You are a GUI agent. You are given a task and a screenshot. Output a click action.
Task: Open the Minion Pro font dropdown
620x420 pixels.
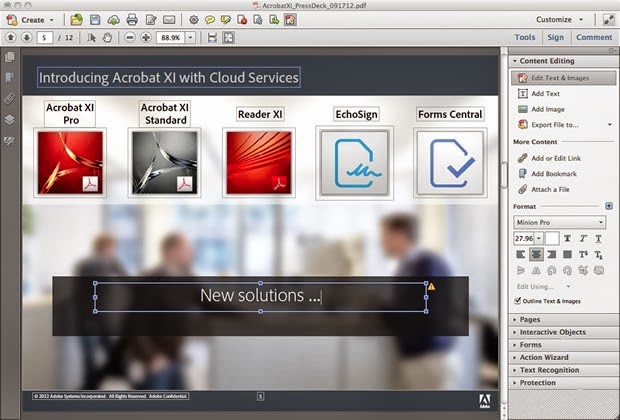559,222
